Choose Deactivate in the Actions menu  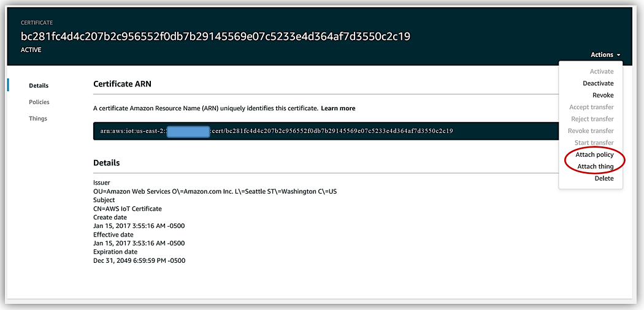(x=597, y=83)
